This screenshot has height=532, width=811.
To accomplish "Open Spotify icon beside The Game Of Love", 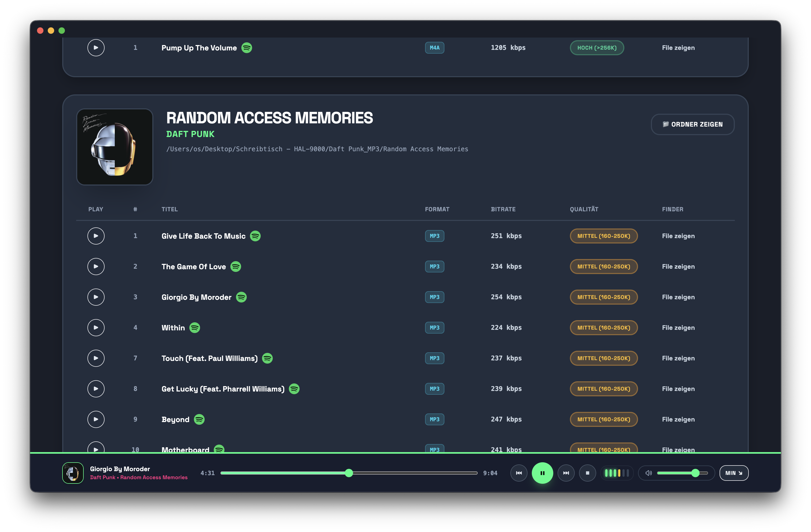I will coord(236,267).
